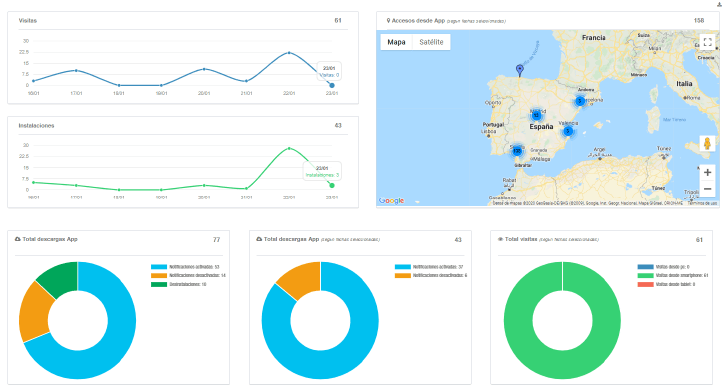
Task: Click the Barcelona cluster marker
Action: point(579,101)
